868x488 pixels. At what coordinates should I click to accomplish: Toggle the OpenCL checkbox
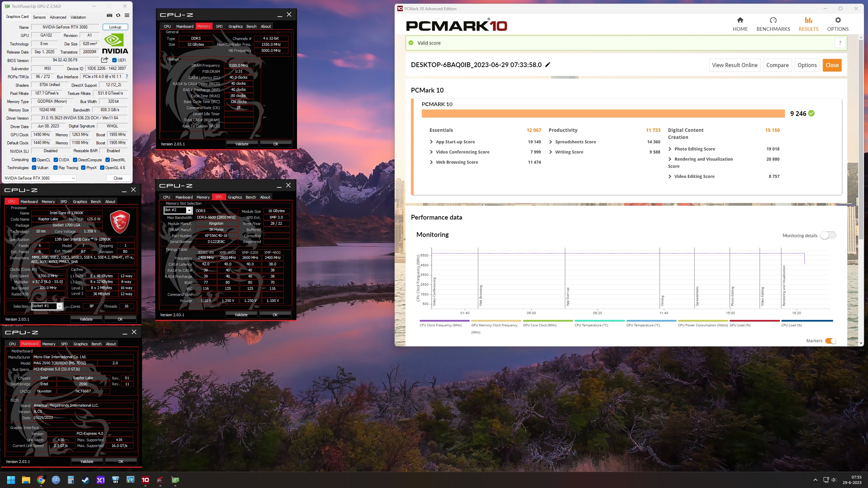(34, 160)
